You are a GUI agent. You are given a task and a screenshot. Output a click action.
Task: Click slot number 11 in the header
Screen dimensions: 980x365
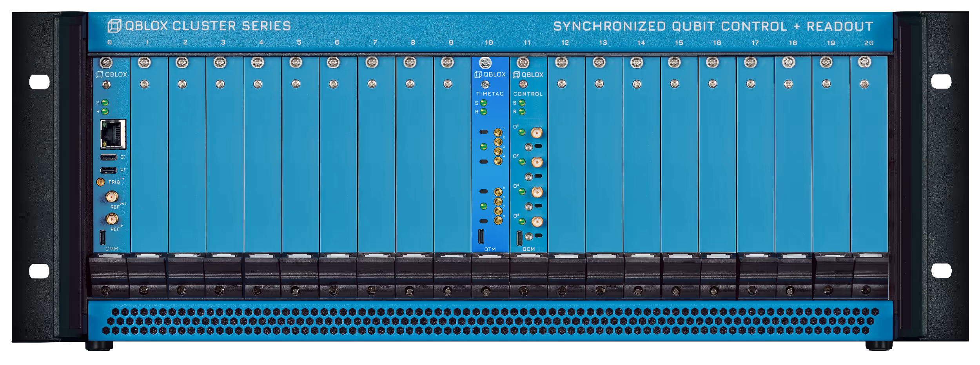[x=527, y=42]
